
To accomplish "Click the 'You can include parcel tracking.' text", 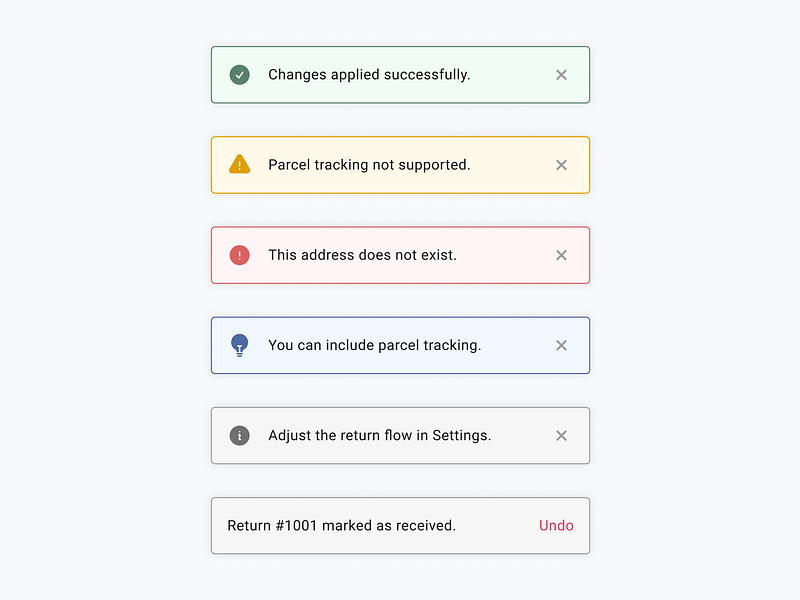I will (374, 345).
